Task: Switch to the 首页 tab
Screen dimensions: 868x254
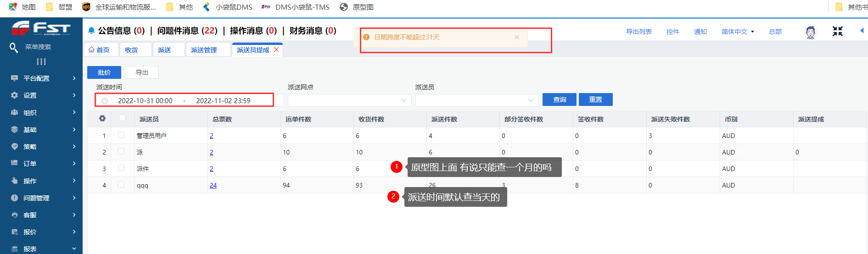Action: point(101,50)
